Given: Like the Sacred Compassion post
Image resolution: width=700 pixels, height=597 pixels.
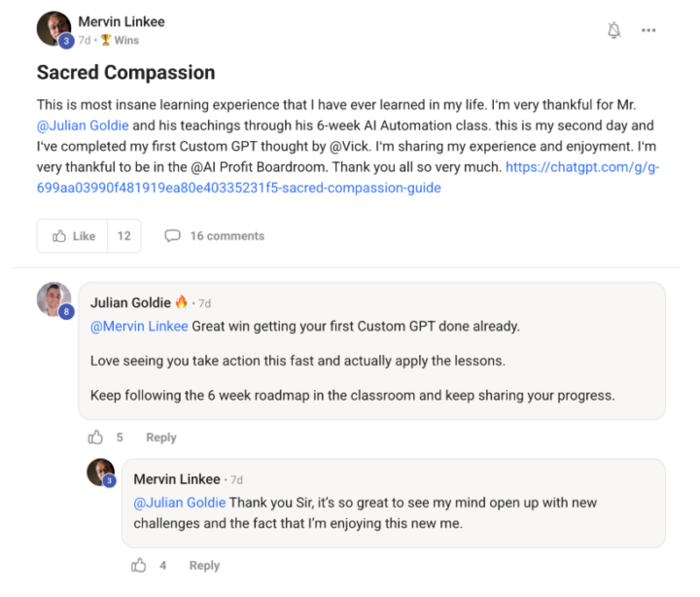Looking at the screenshot, I should [74, 236].
